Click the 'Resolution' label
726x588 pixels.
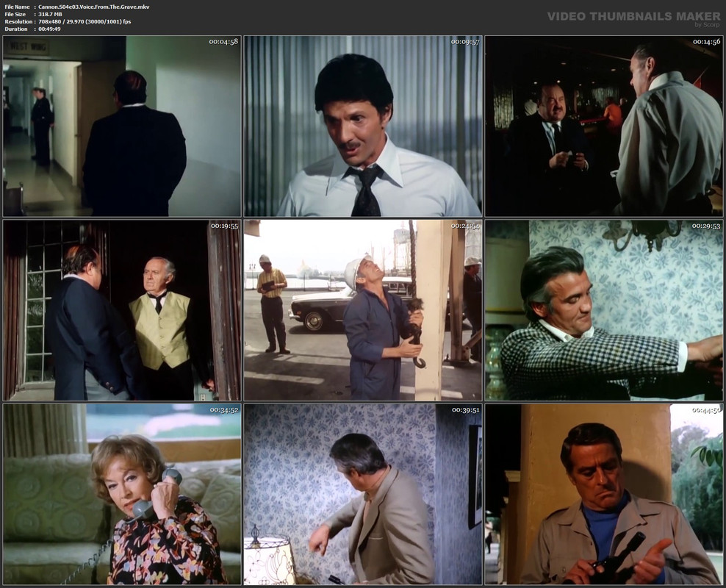pyautogui.click(x=18, y=22)
